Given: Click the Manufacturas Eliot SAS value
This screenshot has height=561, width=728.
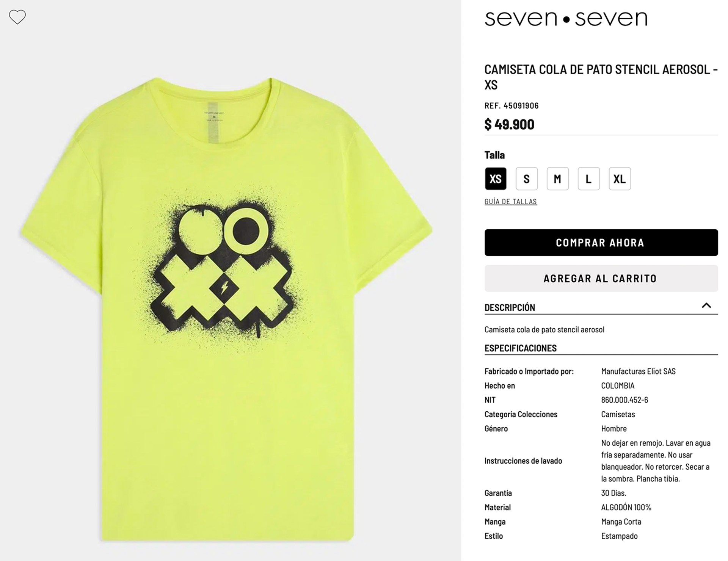Looking at the screenshot, I should [x=638, y=371].
